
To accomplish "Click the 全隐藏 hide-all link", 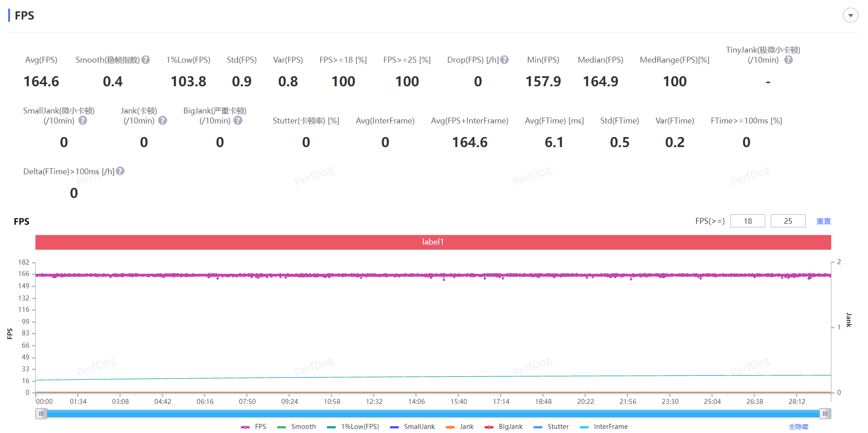I will point(798,427).
